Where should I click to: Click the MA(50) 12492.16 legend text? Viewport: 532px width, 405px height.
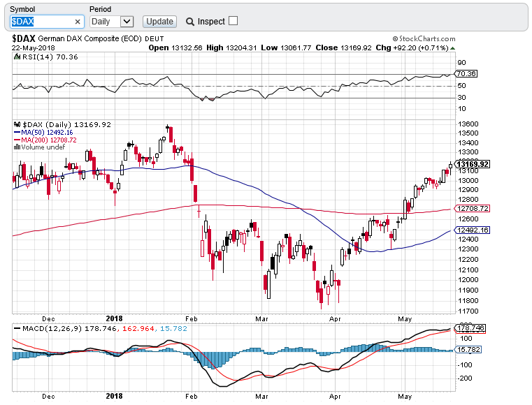[x=47, y=133]
